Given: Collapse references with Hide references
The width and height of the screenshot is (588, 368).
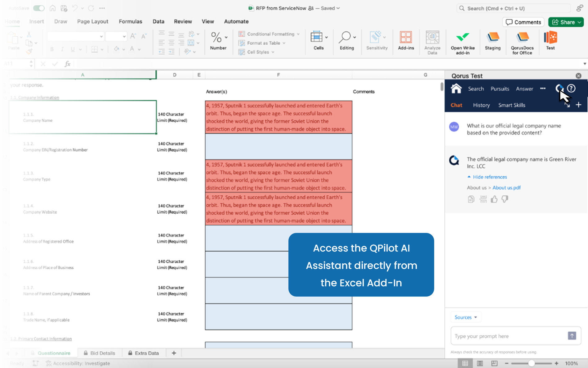Looking at the screenshot, I should point(487,177).
